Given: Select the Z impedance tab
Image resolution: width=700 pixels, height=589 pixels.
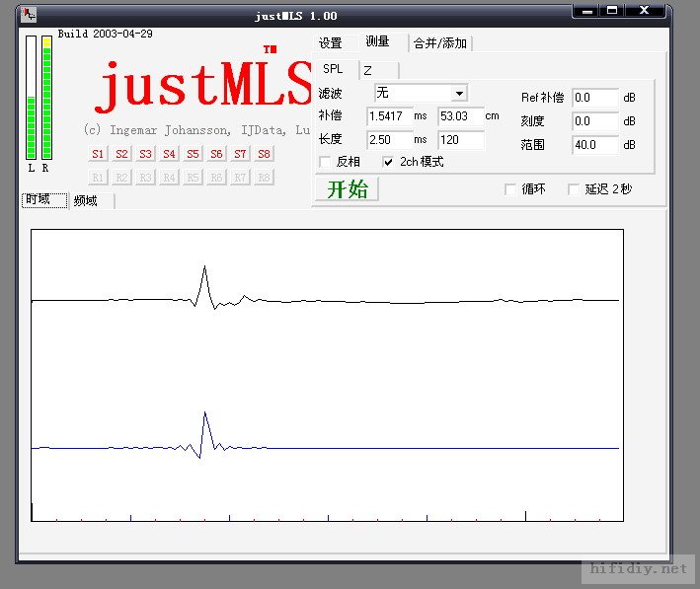Looking at the screenshot, I should point(367,70).
